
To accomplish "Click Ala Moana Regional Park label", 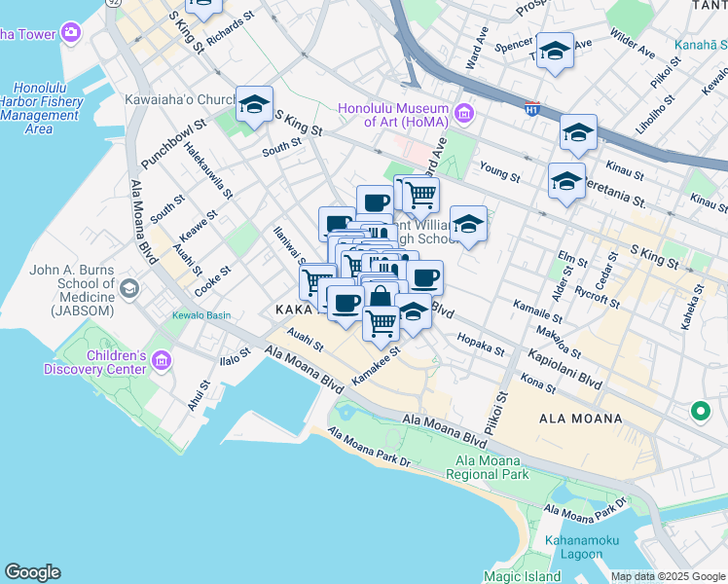I will click(x=488, y=467).
